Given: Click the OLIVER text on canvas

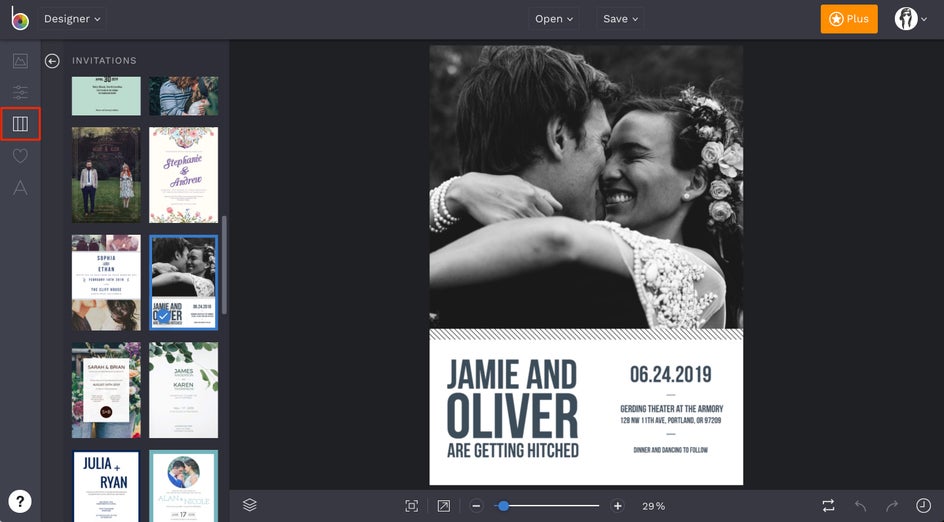Looking at the screenshot, I should [512, 416].
